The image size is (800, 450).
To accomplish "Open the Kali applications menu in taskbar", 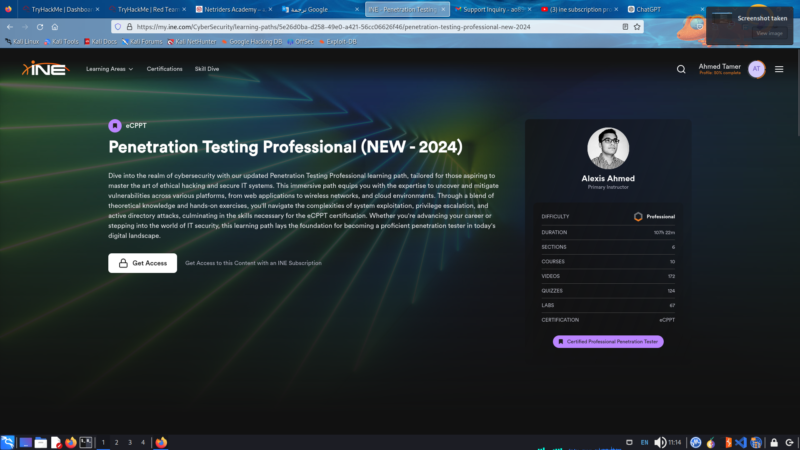I will [8, 442].
